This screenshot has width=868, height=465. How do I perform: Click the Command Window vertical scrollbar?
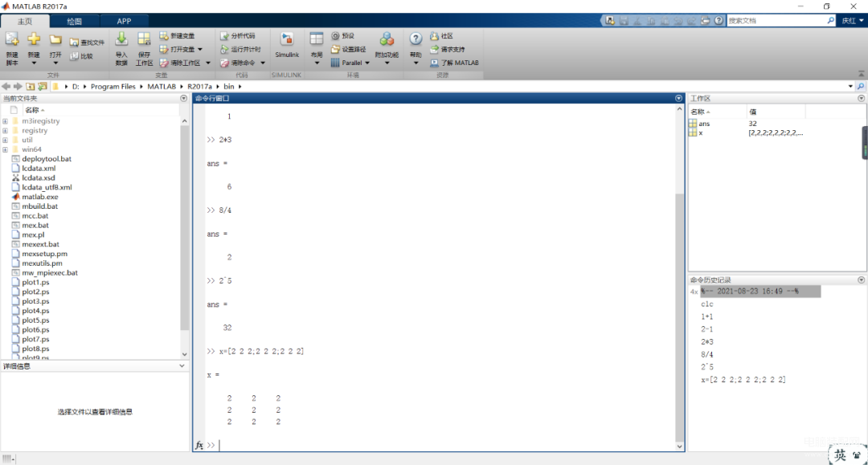click(x=679, y=318)
